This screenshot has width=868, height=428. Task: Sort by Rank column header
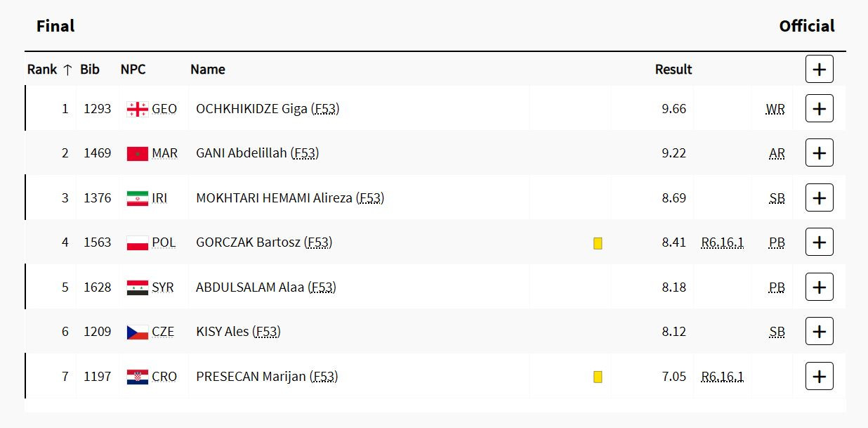(50, 69)
